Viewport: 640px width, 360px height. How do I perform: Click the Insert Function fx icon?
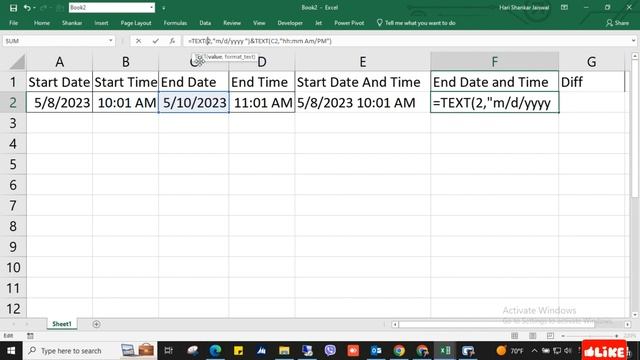click(x=172, y=41)
